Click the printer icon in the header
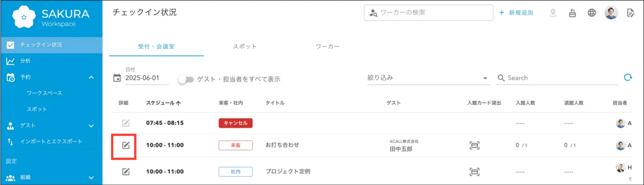The width and height of the screenshot is (644, 185). point(572,13)
